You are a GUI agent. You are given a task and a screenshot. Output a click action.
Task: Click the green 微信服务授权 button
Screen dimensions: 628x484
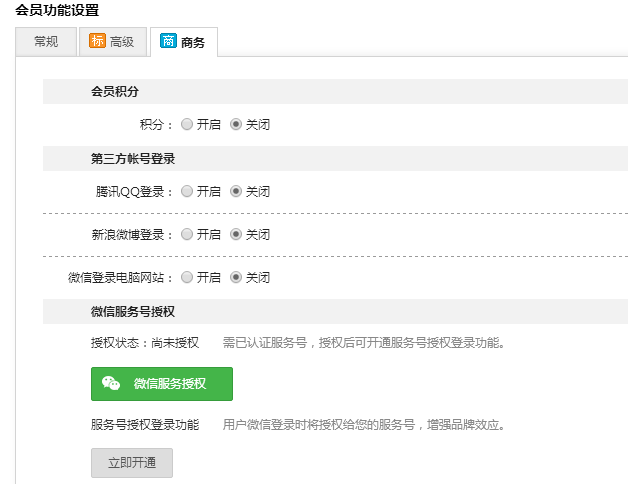point(162,384)
